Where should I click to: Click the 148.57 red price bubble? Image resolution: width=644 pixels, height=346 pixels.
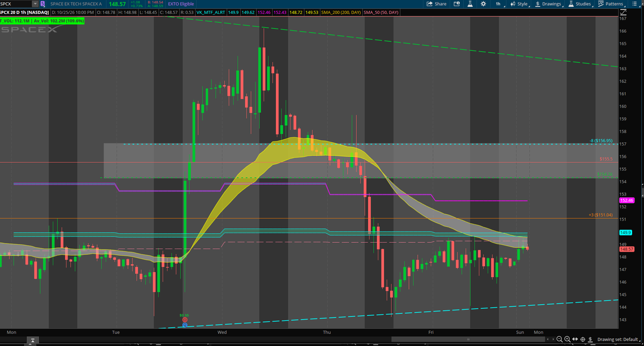tap(627, 249)
